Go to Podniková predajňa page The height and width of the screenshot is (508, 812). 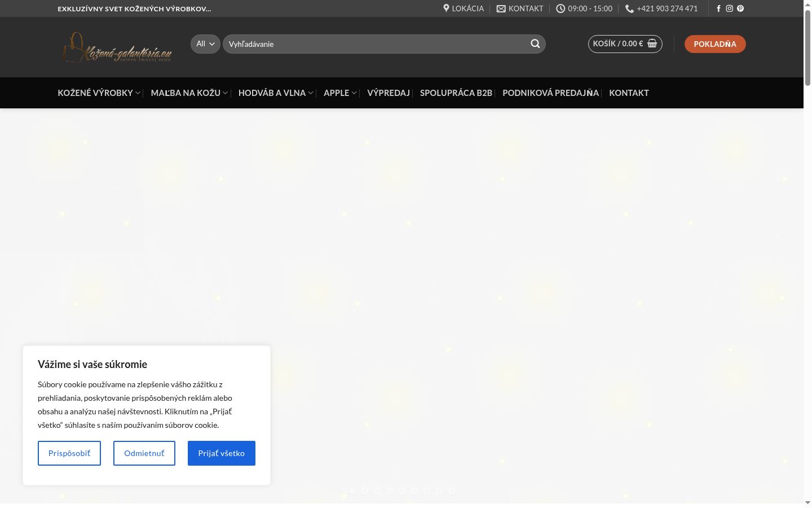pos(550,93)
